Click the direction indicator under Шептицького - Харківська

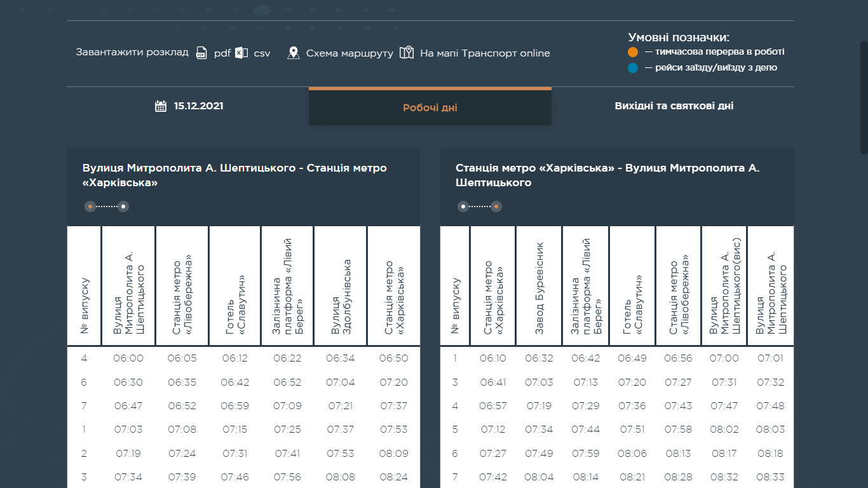107,207
